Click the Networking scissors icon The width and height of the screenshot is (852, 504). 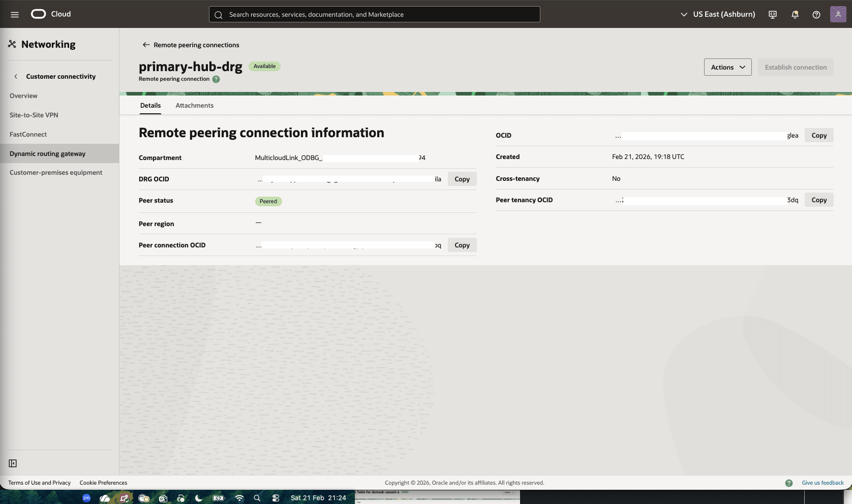click(x=12, y=44)
